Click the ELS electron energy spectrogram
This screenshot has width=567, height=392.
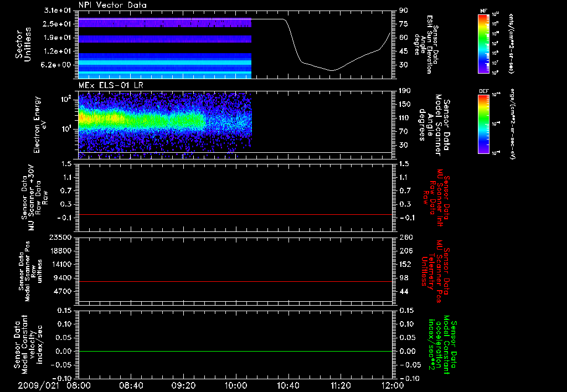[165, 125]
